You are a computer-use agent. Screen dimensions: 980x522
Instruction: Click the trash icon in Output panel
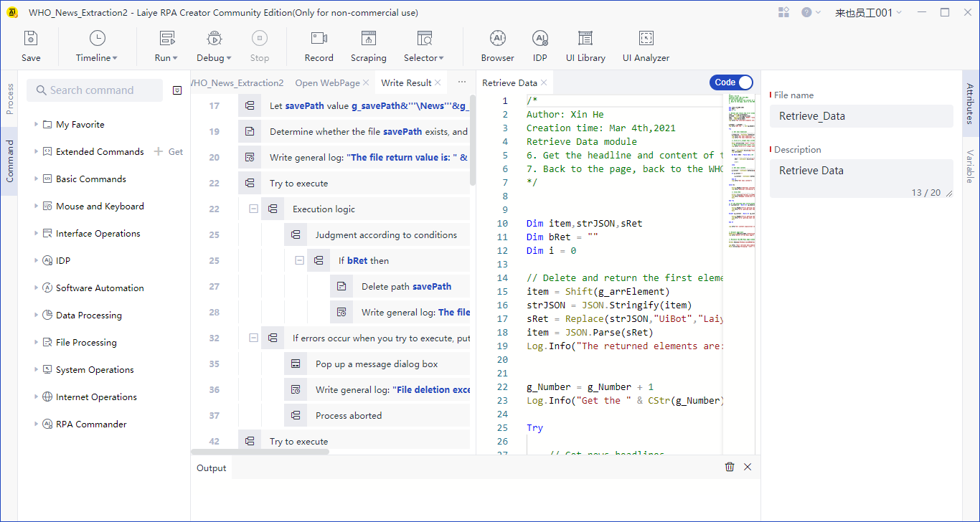coord(730,467)
